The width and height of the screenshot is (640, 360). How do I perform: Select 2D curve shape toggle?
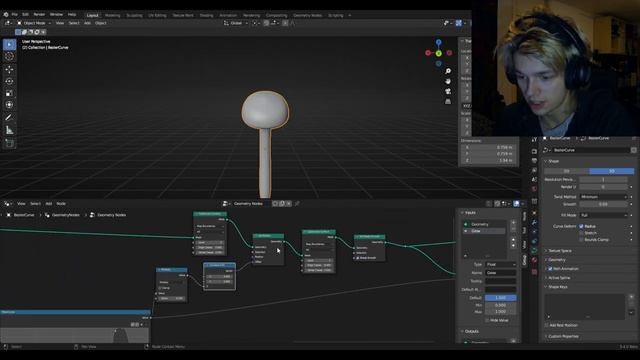[567, 171]
